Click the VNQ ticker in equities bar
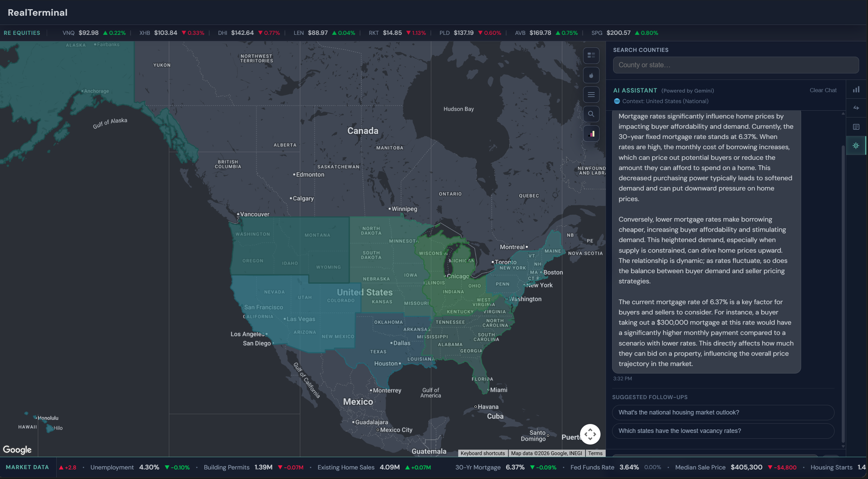Viewport: 868px width, 479px height. [68, 33]
